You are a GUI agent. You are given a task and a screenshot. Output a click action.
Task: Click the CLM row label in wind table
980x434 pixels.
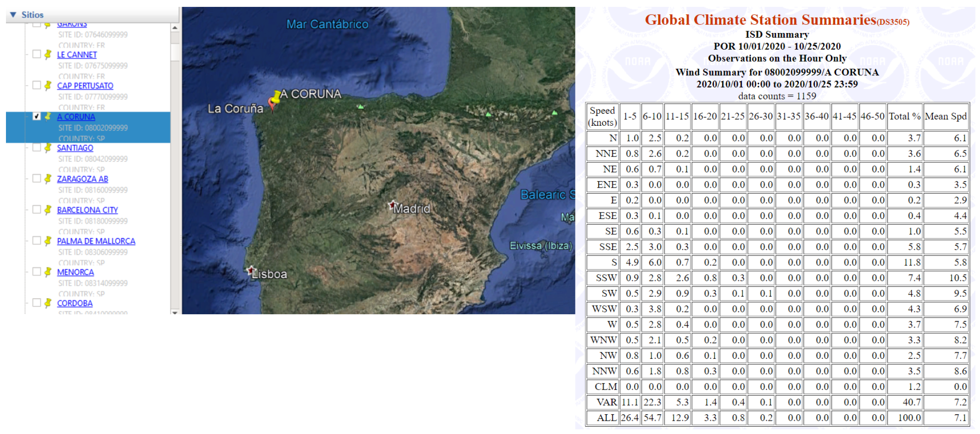point(602,387)
